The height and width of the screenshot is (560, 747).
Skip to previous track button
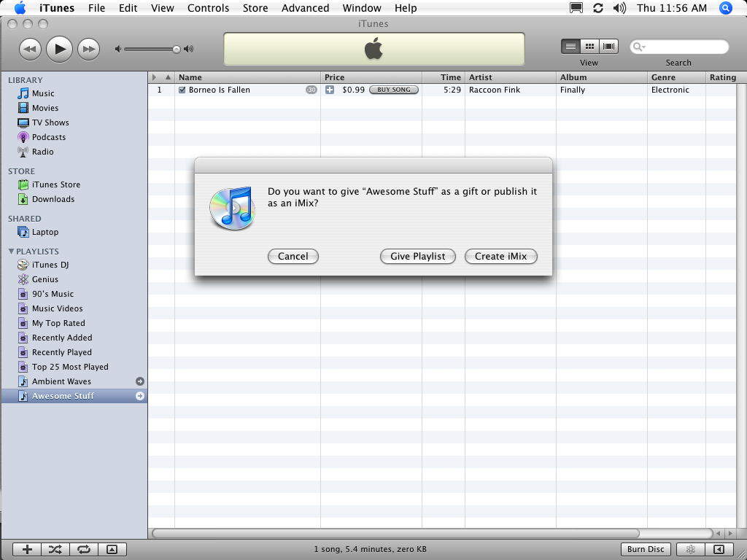pos(30,49)
